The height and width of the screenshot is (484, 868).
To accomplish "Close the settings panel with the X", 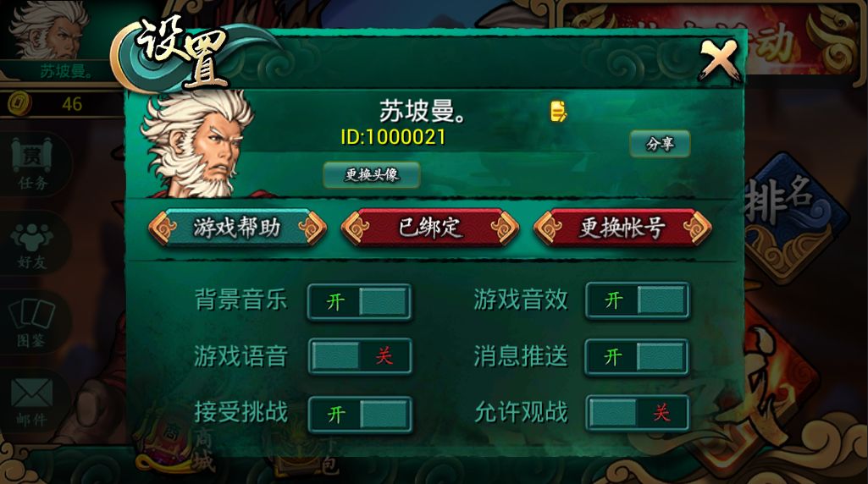I will [x=719, y=60].
